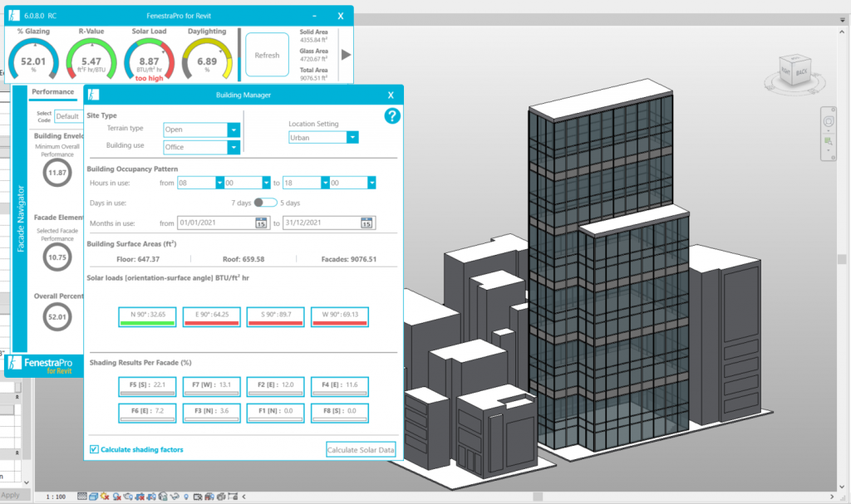Open the Select Code Default dropdown

coord(68,116)
